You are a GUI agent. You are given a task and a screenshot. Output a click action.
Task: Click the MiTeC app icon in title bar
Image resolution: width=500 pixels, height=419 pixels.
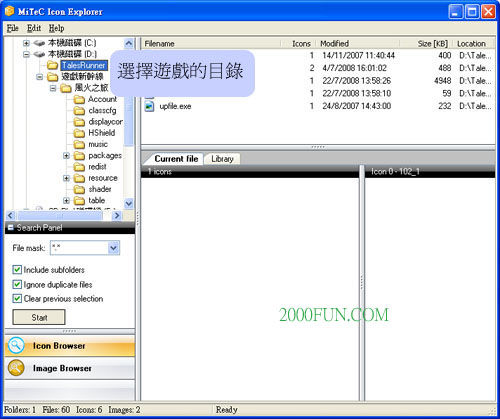pyautogui.click(x=10, y=11)
